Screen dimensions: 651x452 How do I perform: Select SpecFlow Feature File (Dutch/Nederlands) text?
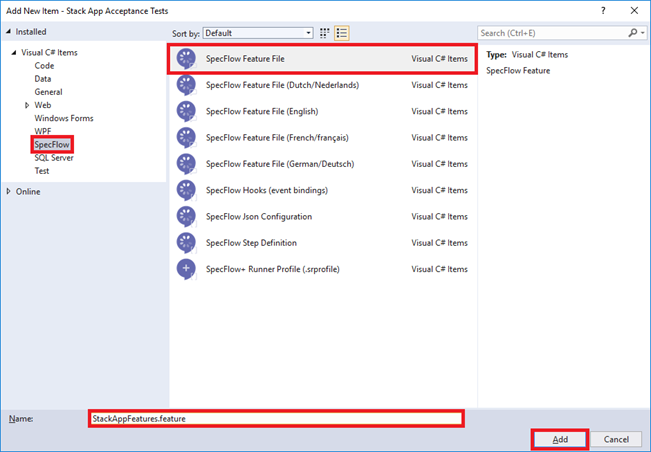[282, 85]
